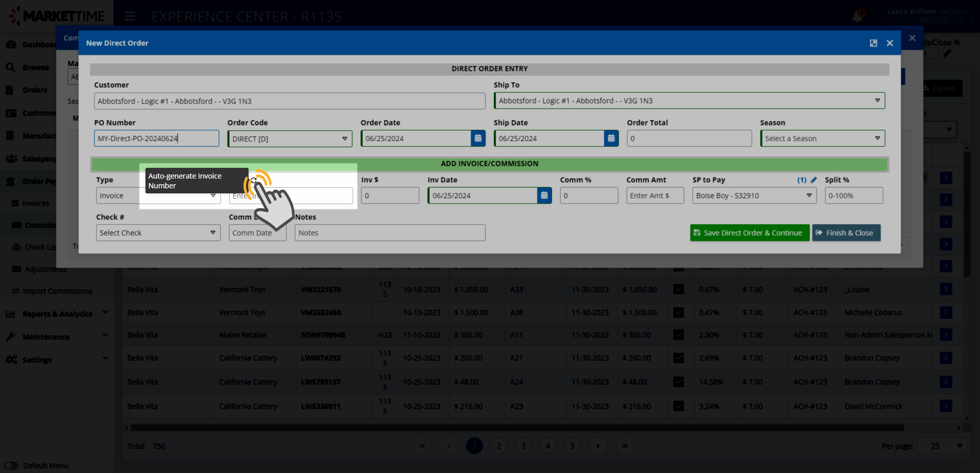Open the SP to Pay Boise Boy dropdown
The image size is (980, 473).
(x=754, y=195)
